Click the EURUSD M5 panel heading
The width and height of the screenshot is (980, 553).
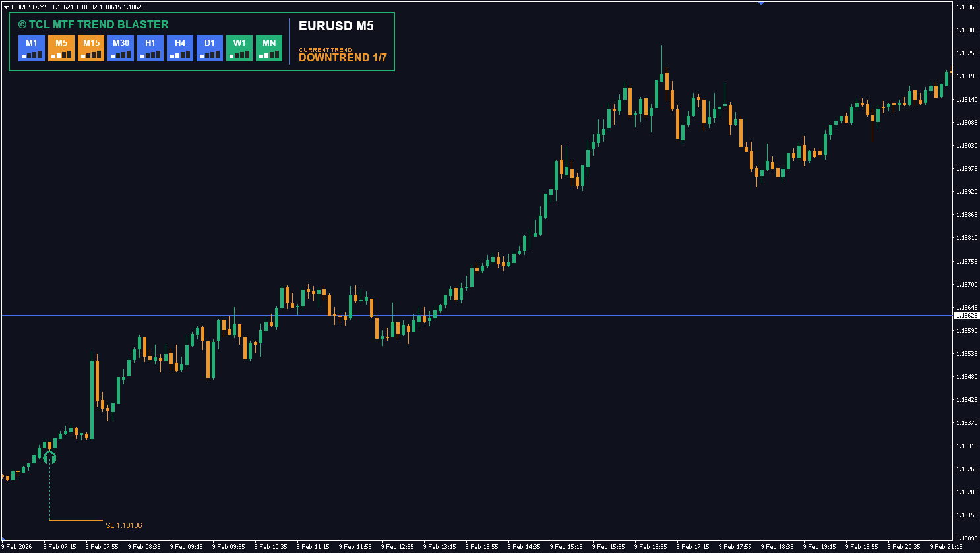click(336, 26)
